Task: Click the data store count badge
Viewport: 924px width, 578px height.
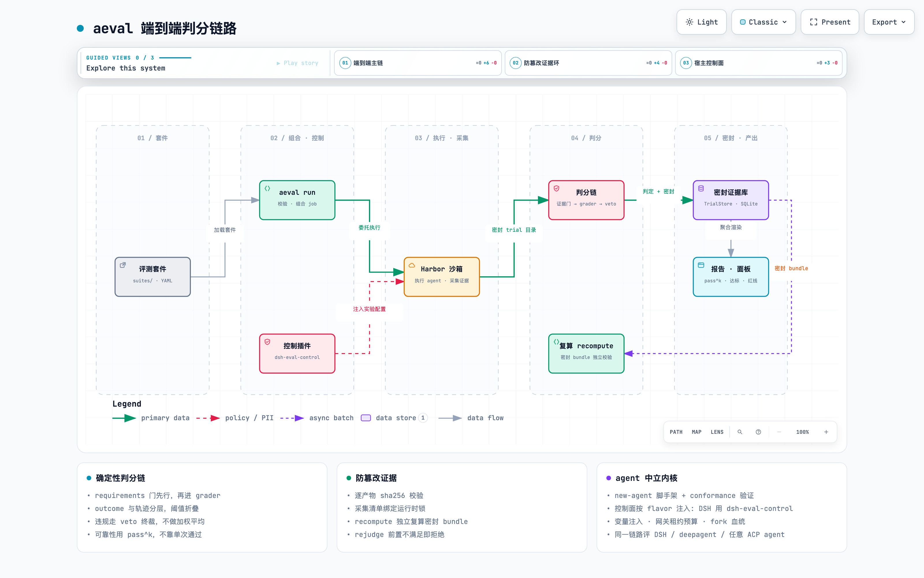Action: coord(423,418)
